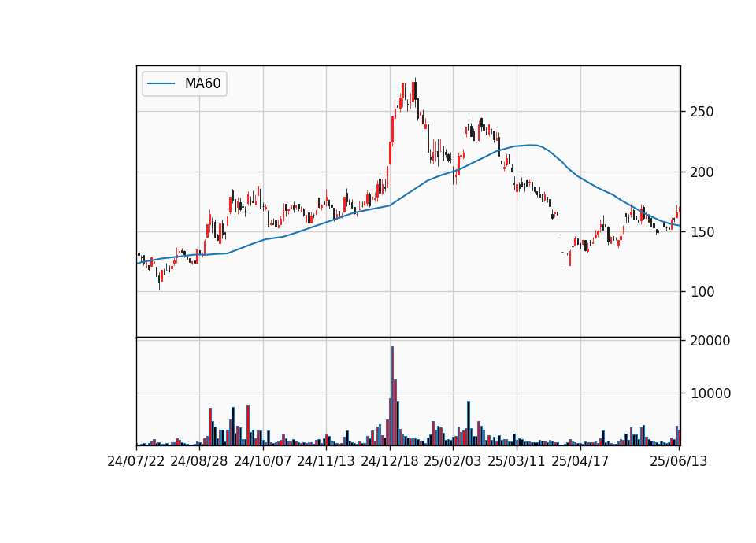
Task: Click the peak of the MA60 line
Action: pos(532,145)
